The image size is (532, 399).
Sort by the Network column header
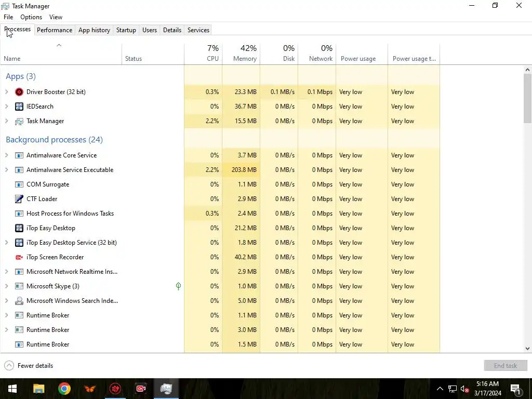(x=317, y=54)
